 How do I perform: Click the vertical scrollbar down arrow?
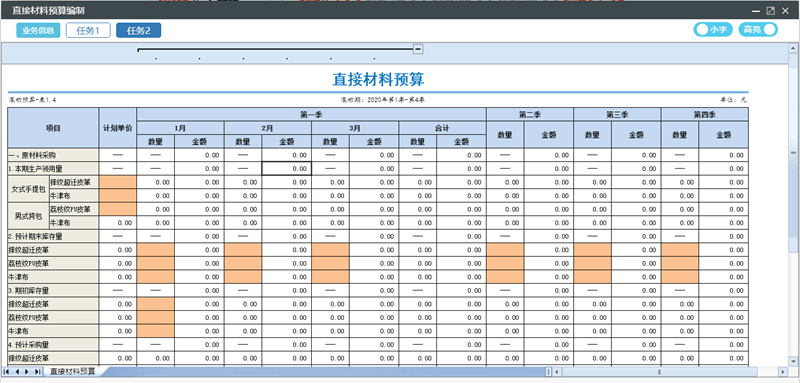click(x=793, y=361)
